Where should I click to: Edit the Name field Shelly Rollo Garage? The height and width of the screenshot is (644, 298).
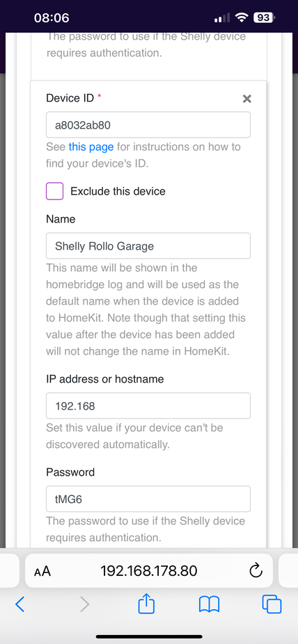click(x=148, y=246)
